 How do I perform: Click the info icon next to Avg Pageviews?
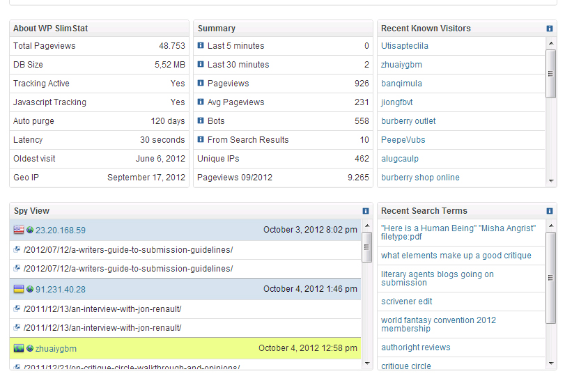pos(201,102)
